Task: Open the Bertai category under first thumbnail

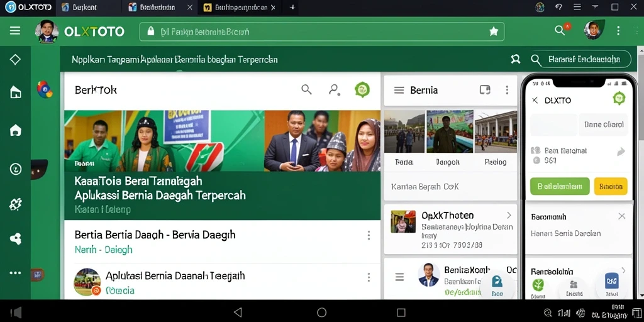Action: [404, 162]
